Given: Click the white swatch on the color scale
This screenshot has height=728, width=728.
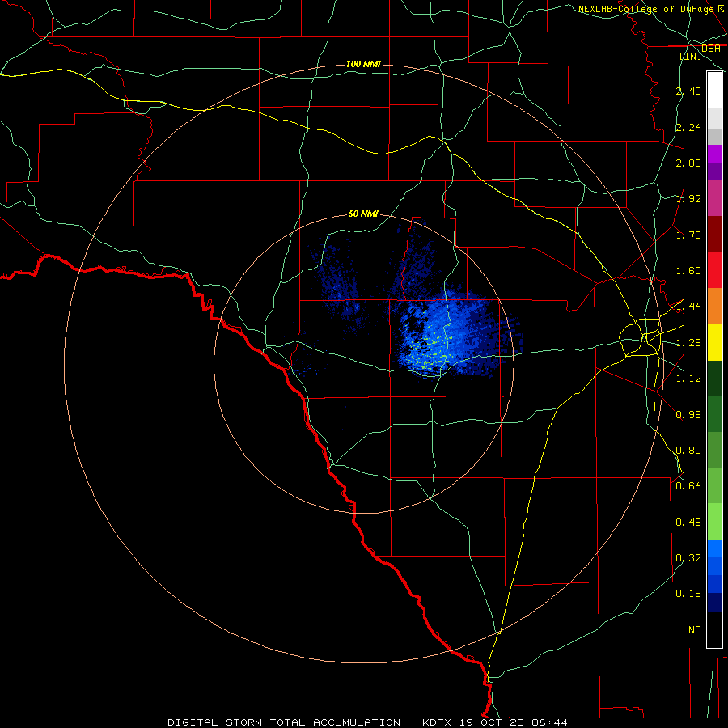Looking at the screenshot, I should [714, 91].
